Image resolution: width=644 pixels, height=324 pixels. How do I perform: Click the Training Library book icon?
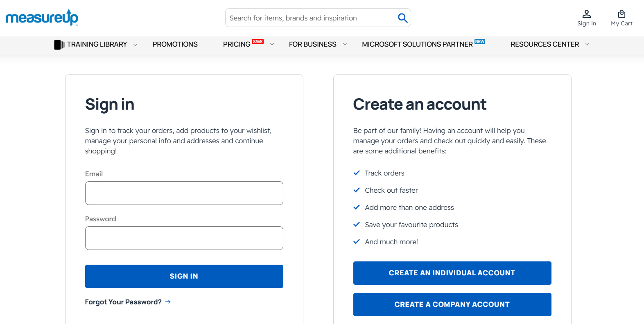coord(59,44)
